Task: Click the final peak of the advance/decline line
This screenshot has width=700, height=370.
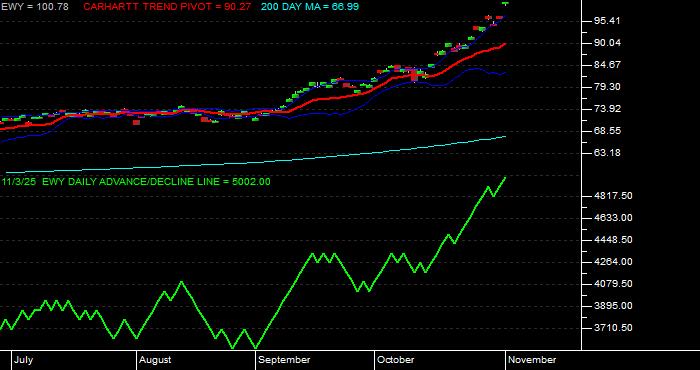Action: 505,178
